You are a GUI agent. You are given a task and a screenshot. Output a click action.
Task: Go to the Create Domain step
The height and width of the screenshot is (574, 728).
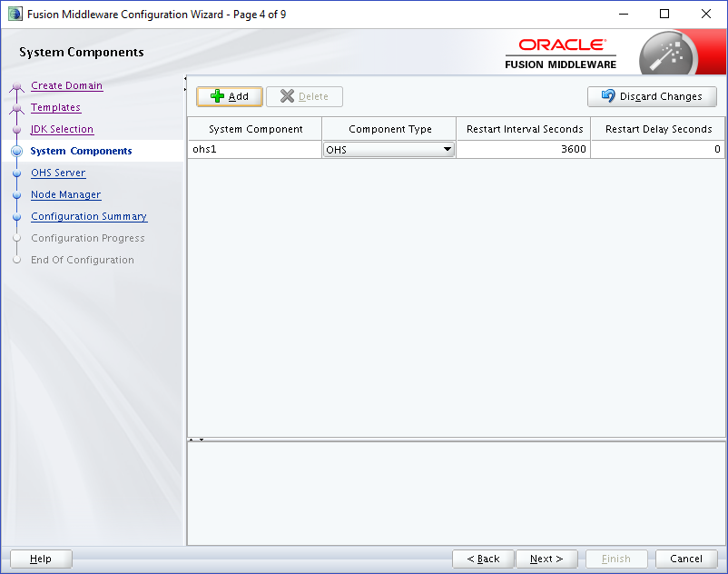pyautogui.click(x=67, y=85)
